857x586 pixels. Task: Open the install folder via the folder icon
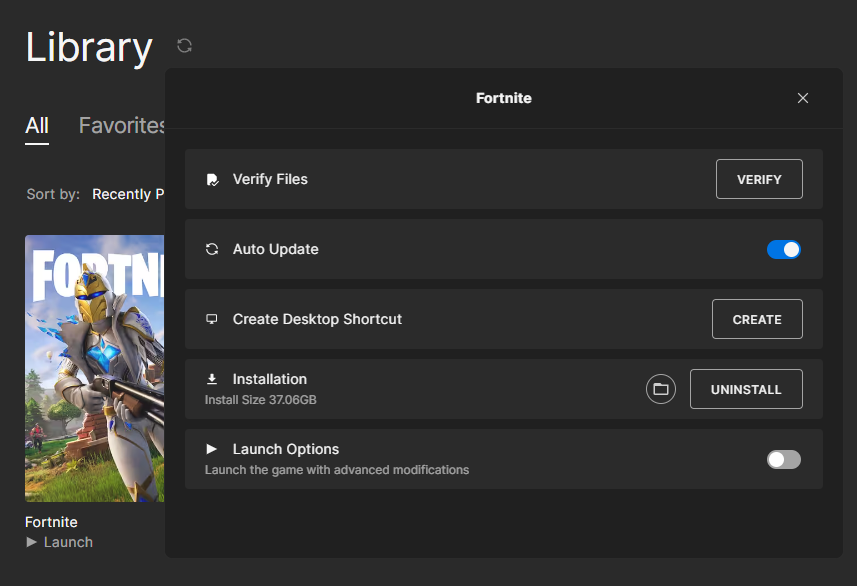[x=661, y=389]
